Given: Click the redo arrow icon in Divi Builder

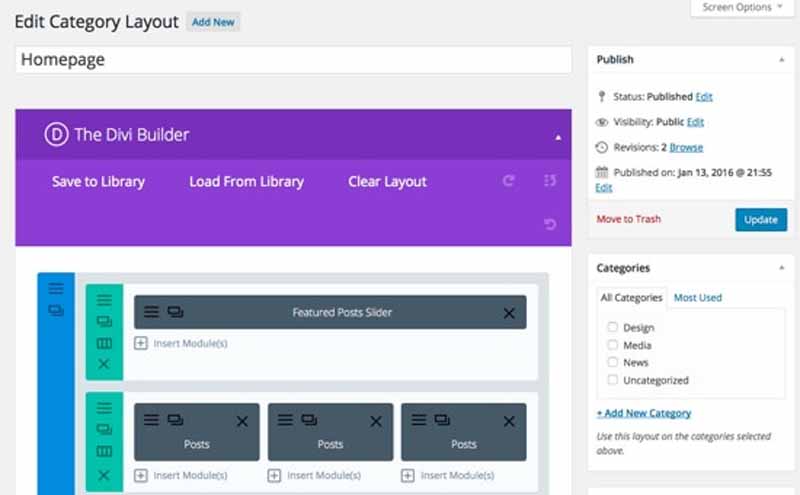Looking at the screenshot, I should coord(509,181).
